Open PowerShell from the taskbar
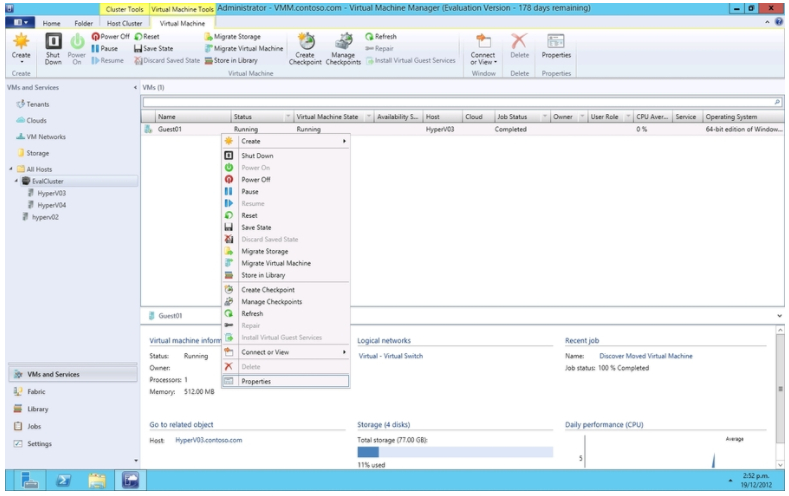 coord(63,480)
